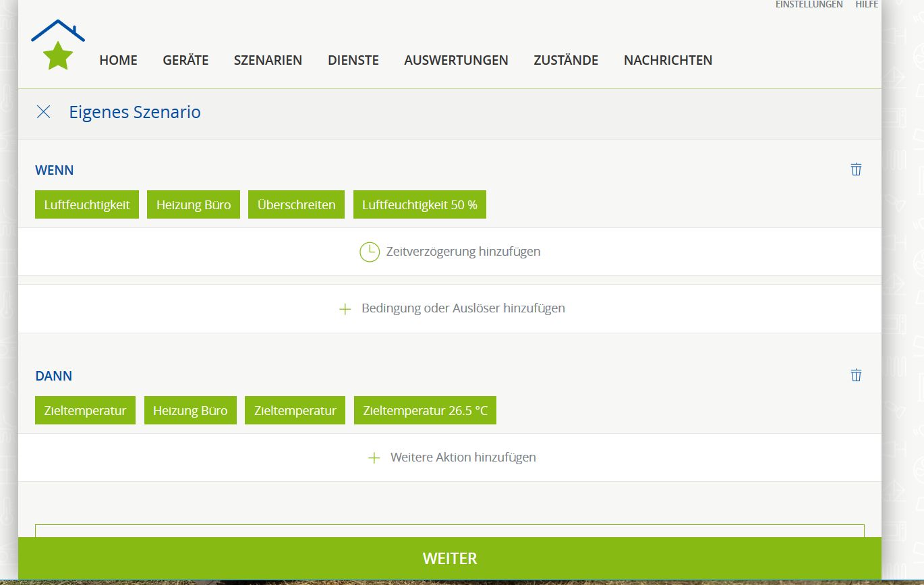Navigate to NACHRICHTEN
The image size is (924, 585).
pos(668,60)
